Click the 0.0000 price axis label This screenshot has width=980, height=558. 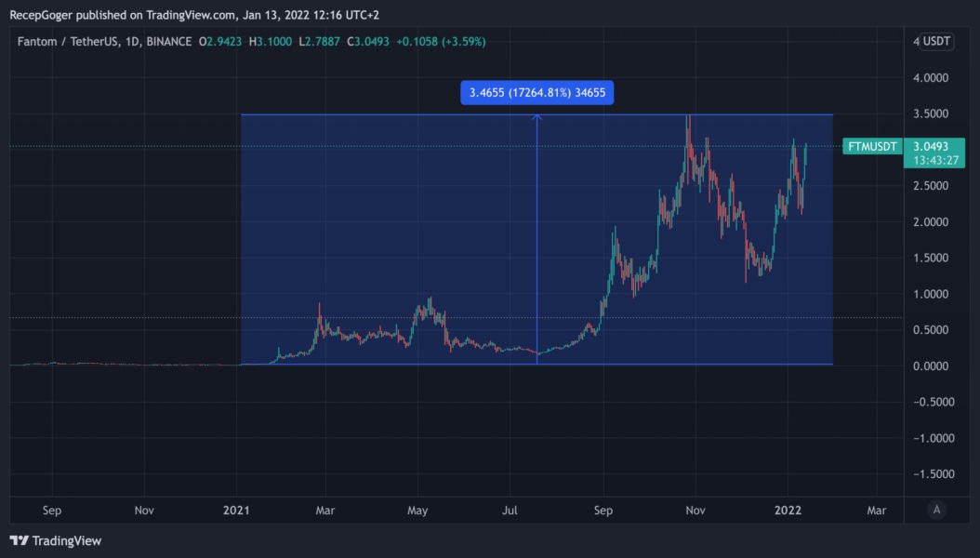pos(931,366)
